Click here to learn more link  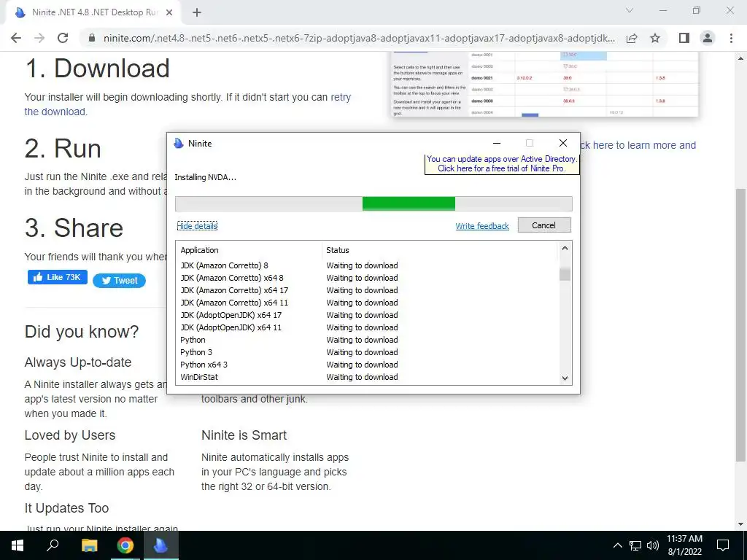click(x=638, y=145)
